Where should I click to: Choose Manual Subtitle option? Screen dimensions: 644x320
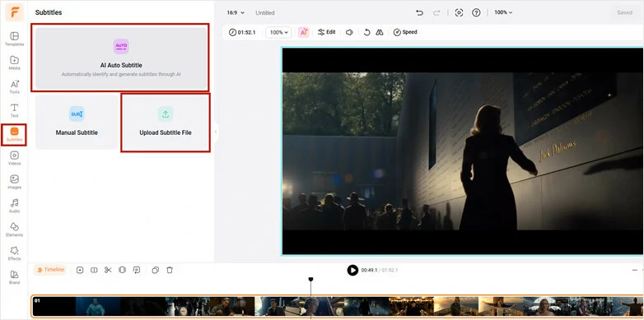(77, 122)
